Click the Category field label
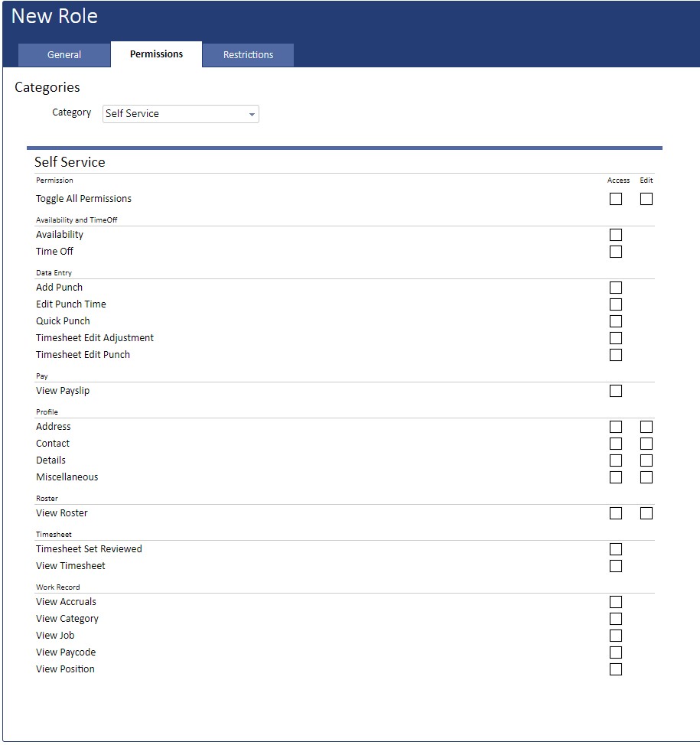 click(x=72, y=112)
